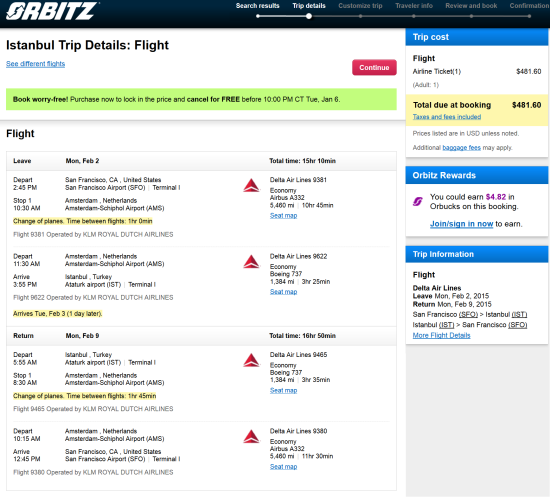Click Delta logo for flight 9465
The image size is (550, 497).
(x=251, y=360)
